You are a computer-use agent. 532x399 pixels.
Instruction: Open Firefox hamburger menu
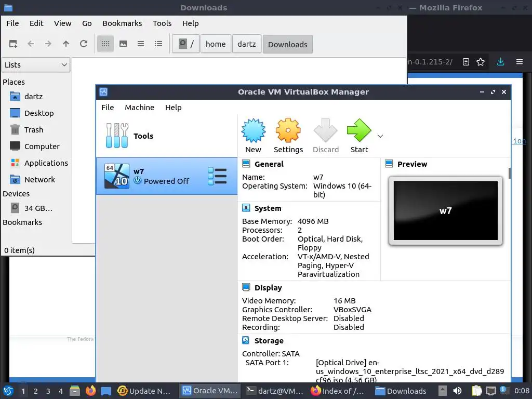[520, 62]
